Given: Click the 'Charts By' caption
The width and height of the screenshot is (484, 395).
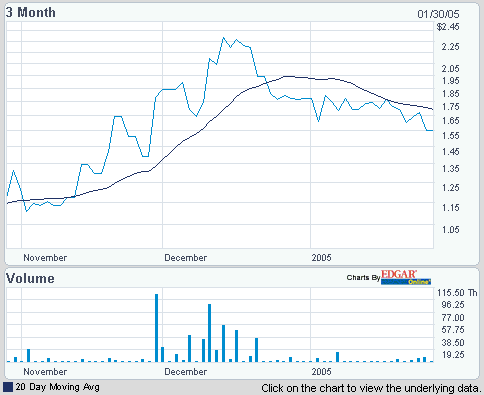Looking at the screenshot, I should [x=363, y=278].
